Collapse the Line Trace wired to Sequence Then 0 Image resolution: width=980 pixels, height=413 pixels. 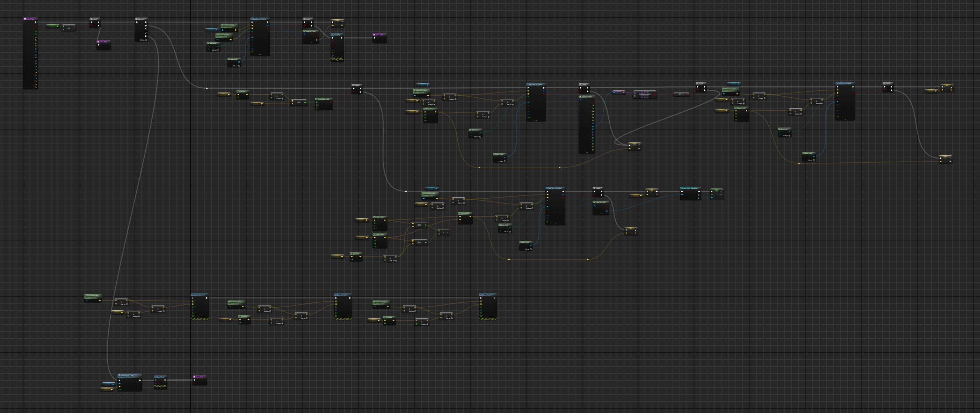click(x=260, y=54)
